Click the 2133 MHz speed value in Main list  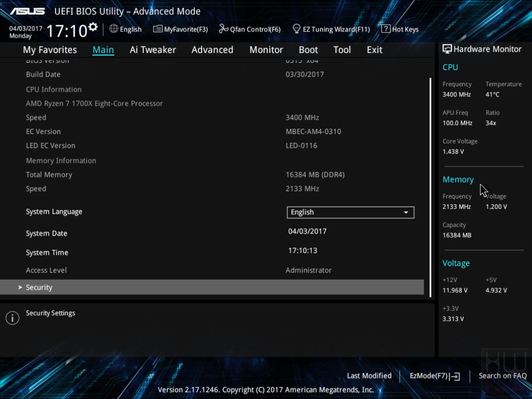(x=302, y=189)
